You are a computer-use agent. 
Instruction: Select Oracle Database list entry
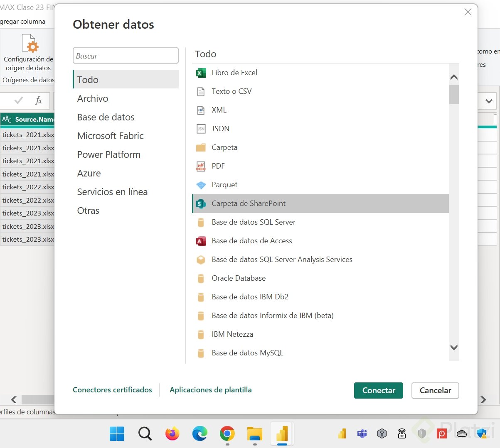pyautogui.click(x=320, y=278)
